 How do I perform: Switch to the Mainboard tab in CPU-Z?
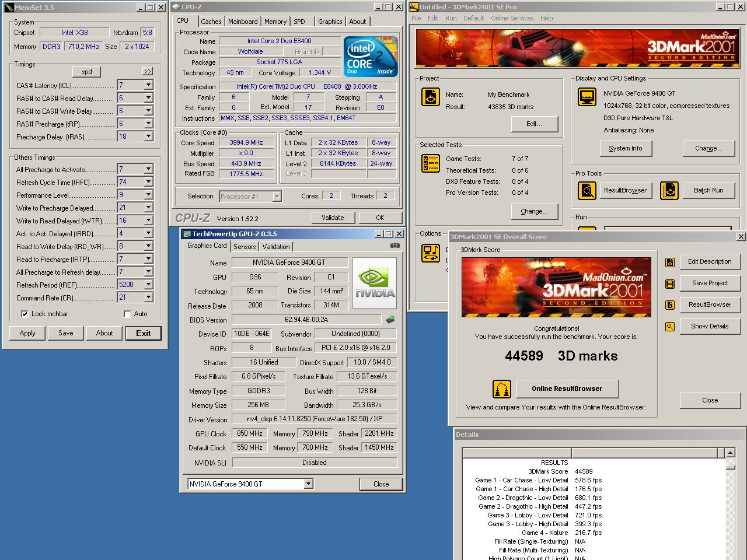243,22
